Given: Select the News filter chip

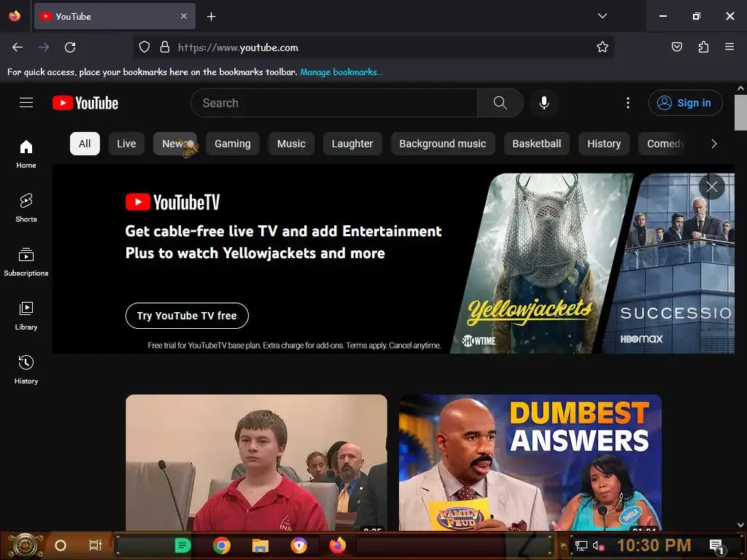Looking at the screenshot, I should click(175, 144).
